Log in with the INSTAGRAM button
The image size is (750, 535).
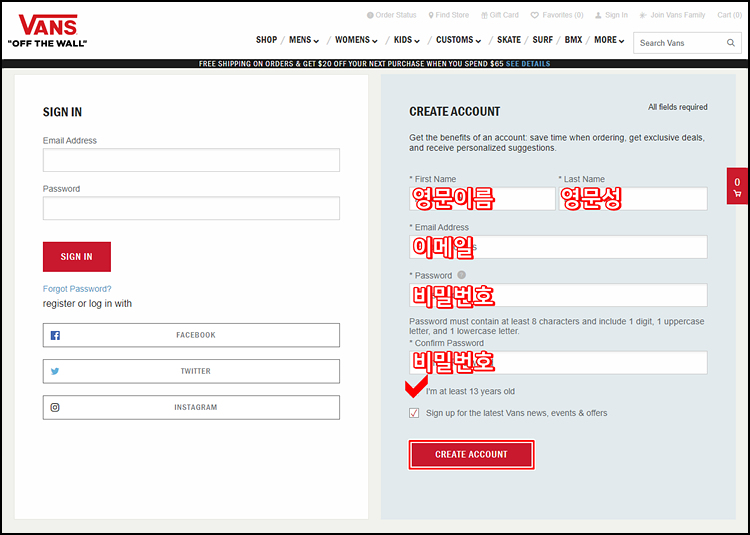(x=191, y=407)
